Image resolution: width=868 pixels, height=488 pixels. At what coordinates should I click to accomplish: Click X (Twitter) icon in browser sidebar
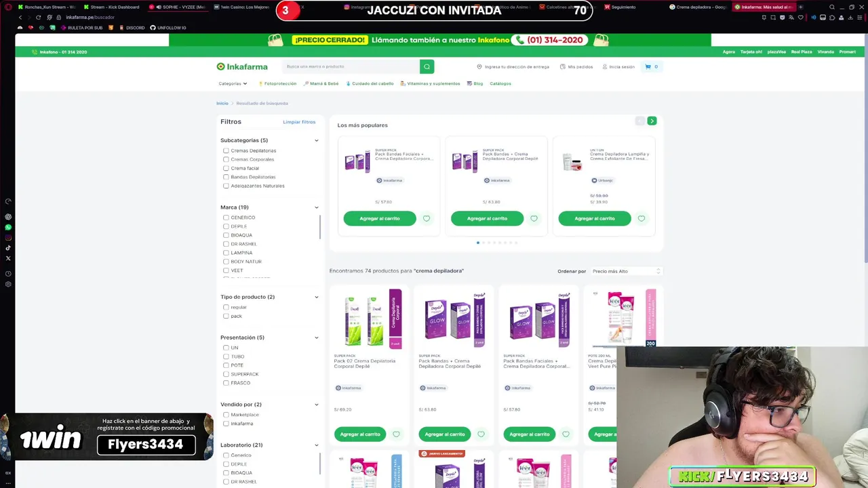pyautogui.click(x=8, y=258)
